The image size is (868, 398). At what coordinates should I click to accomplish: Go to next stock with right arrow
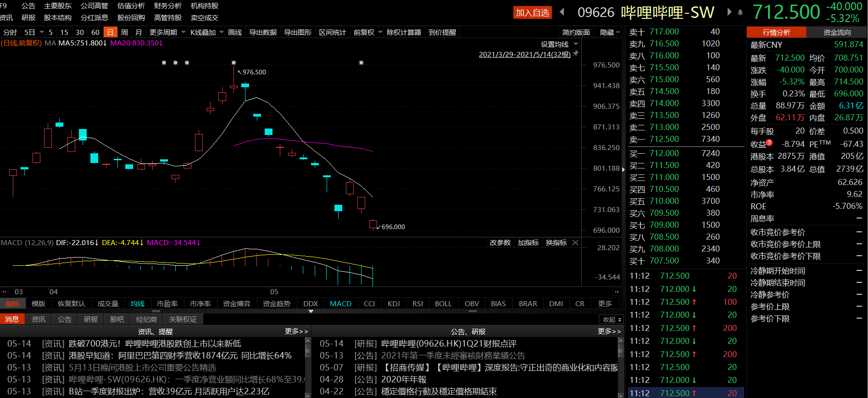729,12
